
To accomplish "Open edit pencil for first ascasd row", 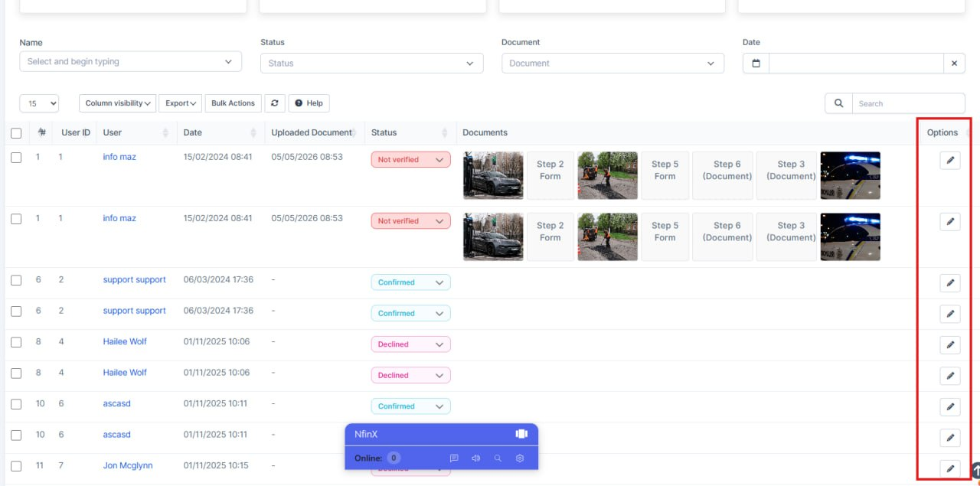I will click(949, 406).
